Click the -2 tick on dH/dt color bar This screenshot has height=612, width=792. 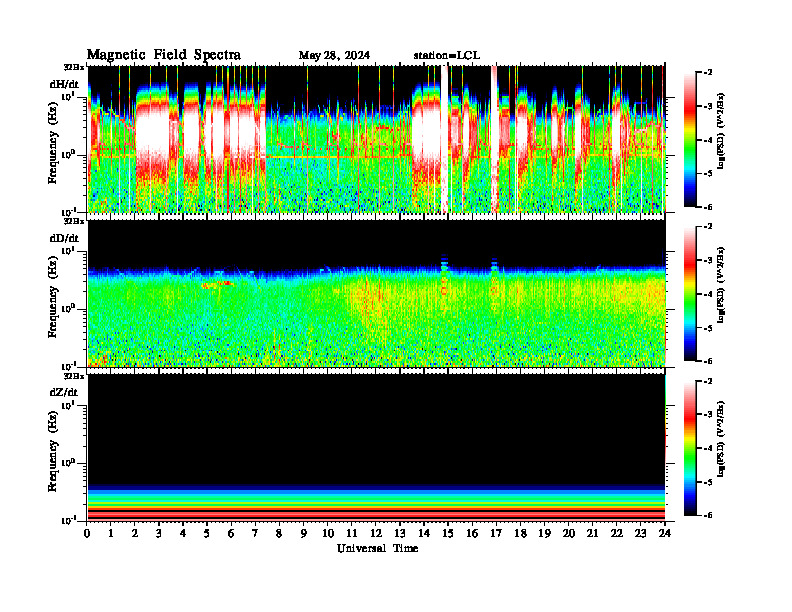point(707,72)
